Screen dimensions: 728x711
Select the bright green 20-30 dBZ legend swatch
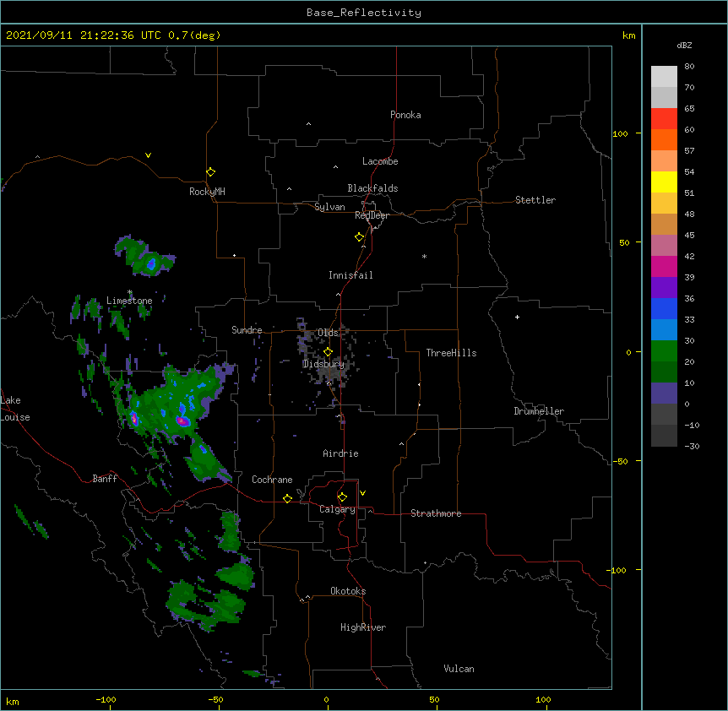point(664,351)
